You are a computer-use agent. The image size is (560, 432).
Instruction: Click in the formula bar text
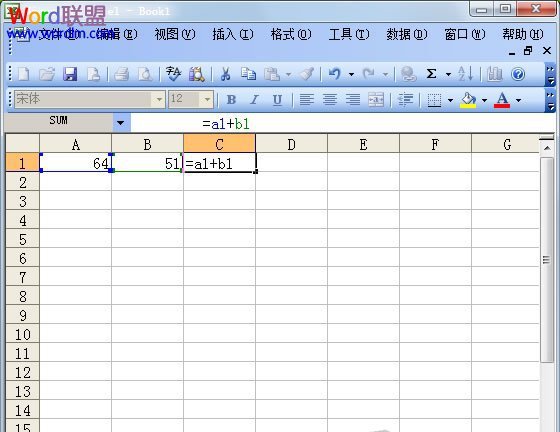click(x=226, y=124)
